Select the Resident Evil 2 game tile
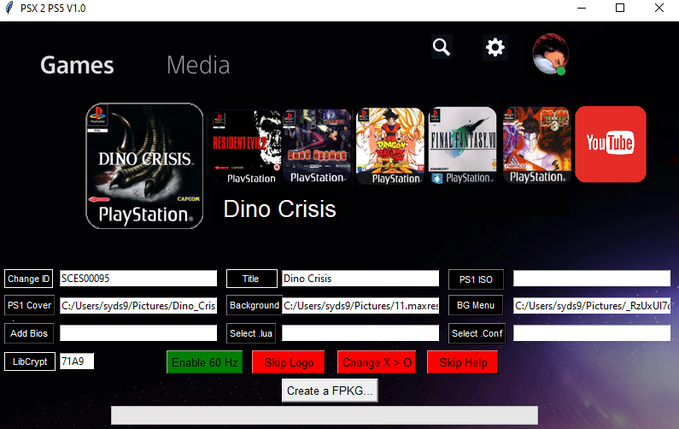Viewport: 679px width, 429px height. click(244, 146)
